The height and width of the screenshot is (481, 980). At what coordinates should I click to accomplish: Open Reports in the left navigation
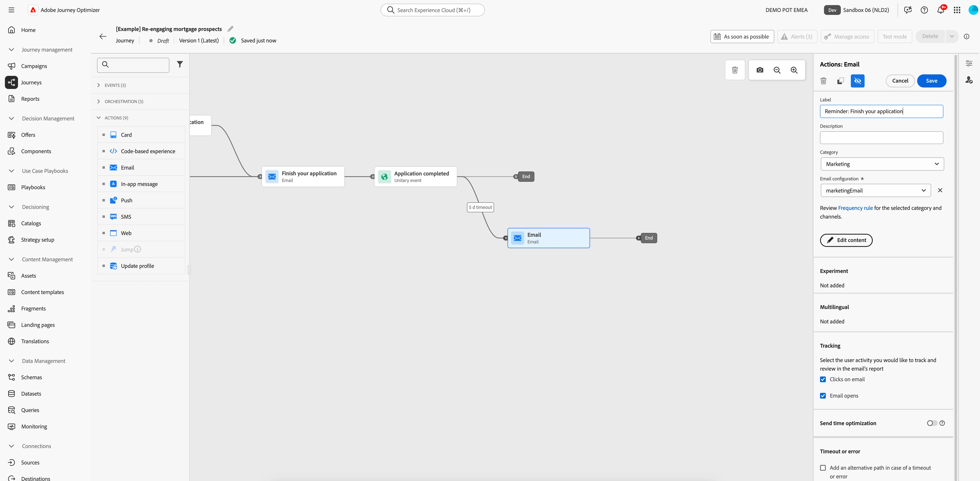[30, 99]
